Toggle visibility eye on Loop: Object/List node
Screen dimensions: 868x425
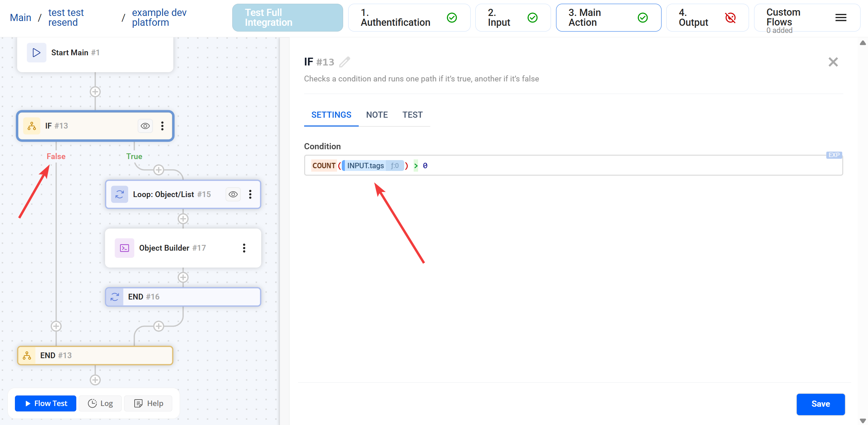pyautogui.click(x=233, y=194)
